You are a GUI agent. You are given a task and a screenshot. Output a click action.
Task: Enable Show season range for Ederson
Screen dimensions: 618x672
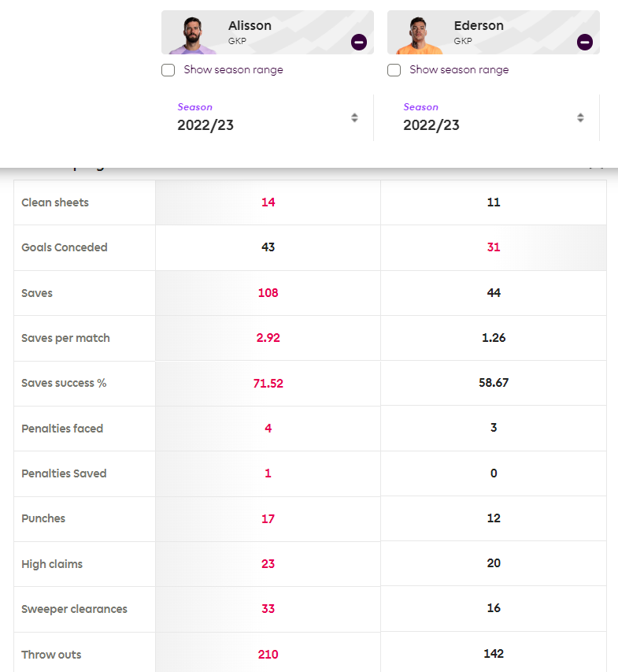click(x=394, y=70)
